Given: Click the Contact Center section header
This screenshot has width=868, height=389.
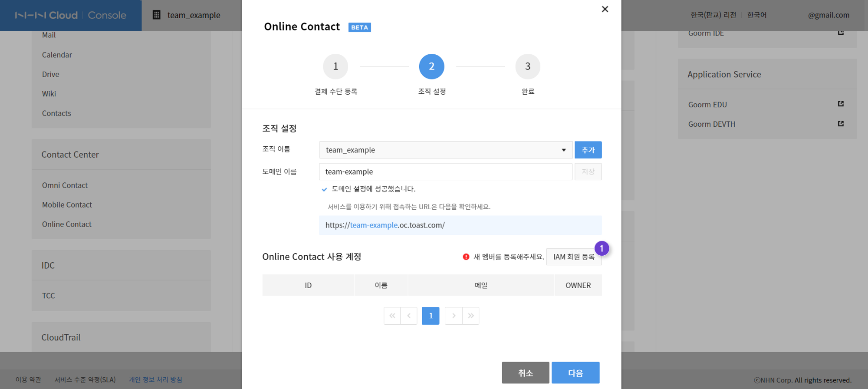Looking at the screenshot, I should 70,155.
